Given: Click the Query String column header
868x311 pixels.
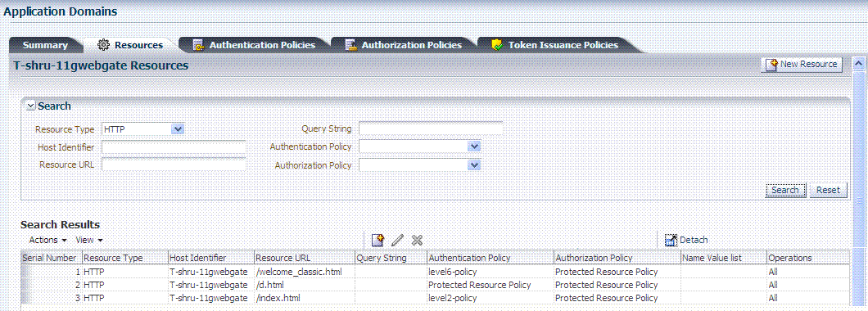Looking at the screenshot, I should click(391, 258).
